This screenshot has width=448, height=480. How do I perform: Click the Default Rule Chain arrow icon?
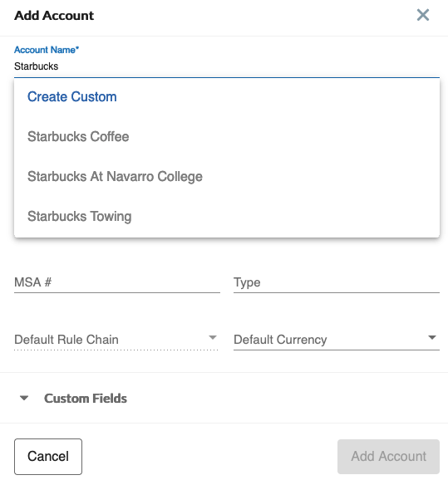(213, 337)
